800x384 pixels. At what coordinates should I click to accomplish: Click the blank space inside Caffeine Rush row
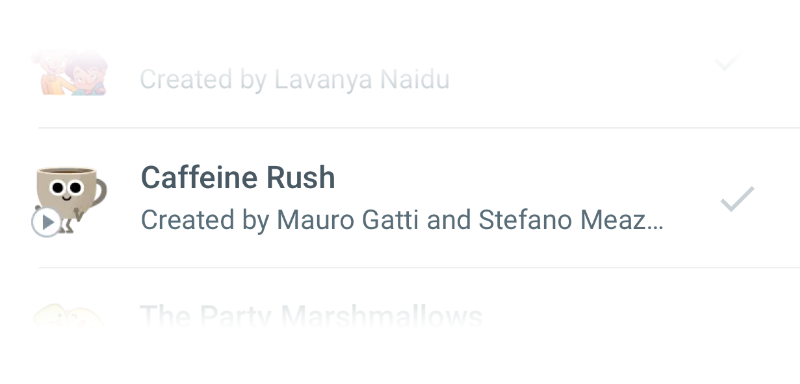(x=510, y=178)
